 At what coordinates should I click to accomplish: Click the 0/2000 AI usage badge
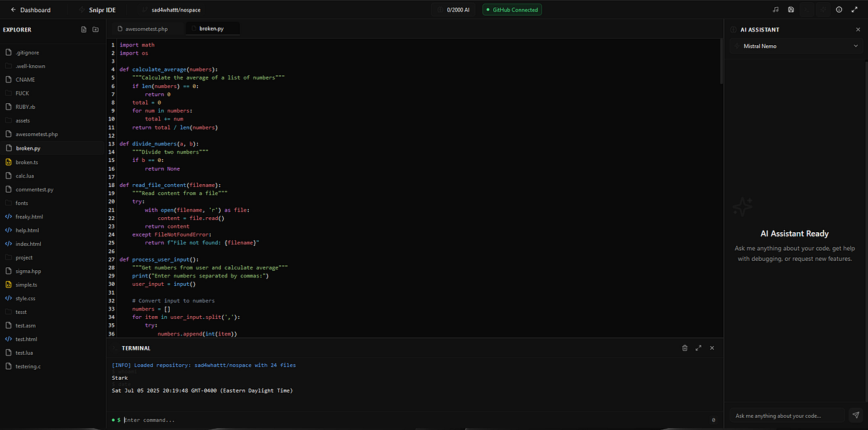pyautogui.click(x=454, y=10)
